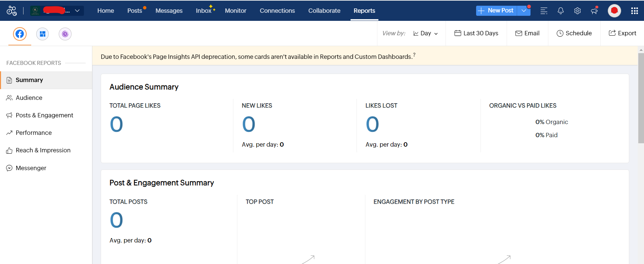Open the Messenger report
Screen dimensions: 644x264
pyautogui.click(x=46, y=168)
